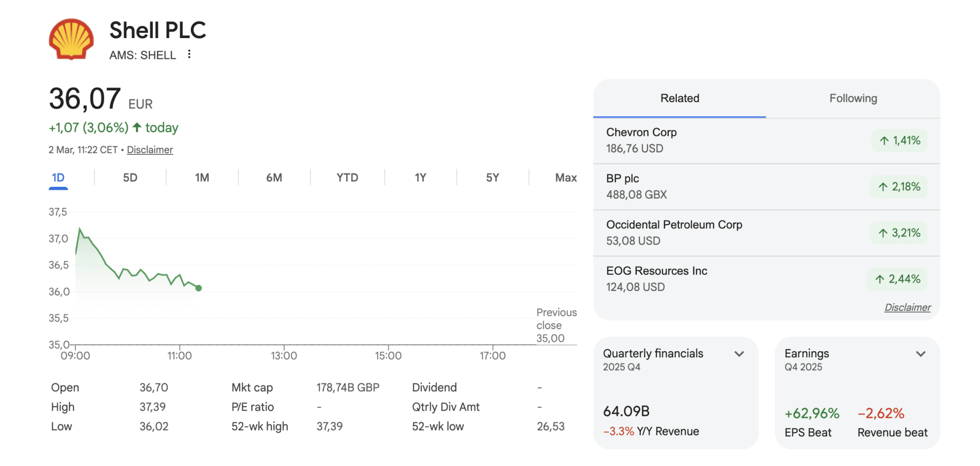Viewport: 980px width, 466px height.
Task: Click the Shell PLC logo icon
Action: click(71, 39)
